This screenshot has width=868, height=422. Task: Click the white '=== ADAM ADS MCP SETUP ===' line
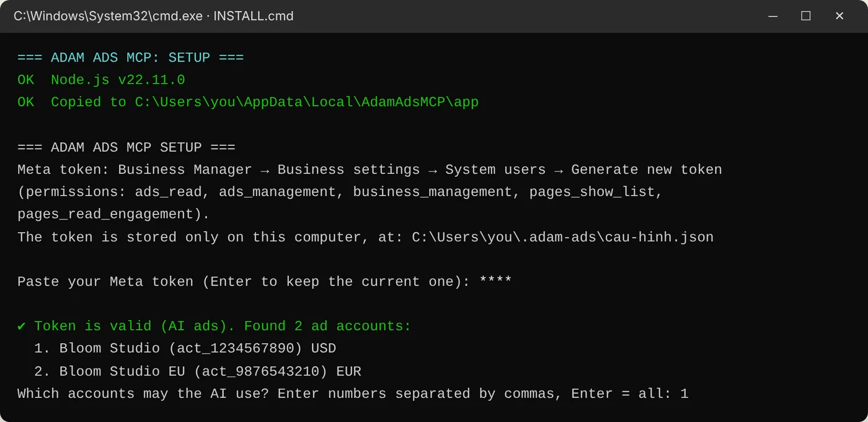[126, 148]
